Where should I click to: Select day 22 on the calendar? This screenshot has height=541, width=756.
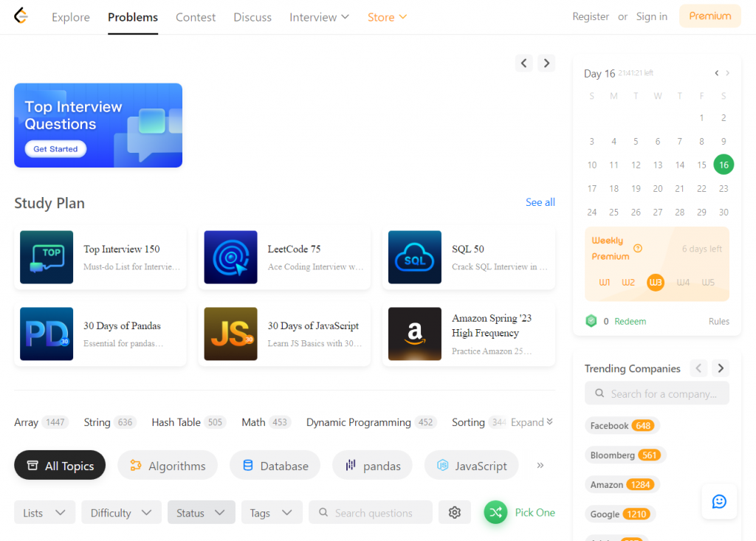[701, 188]
